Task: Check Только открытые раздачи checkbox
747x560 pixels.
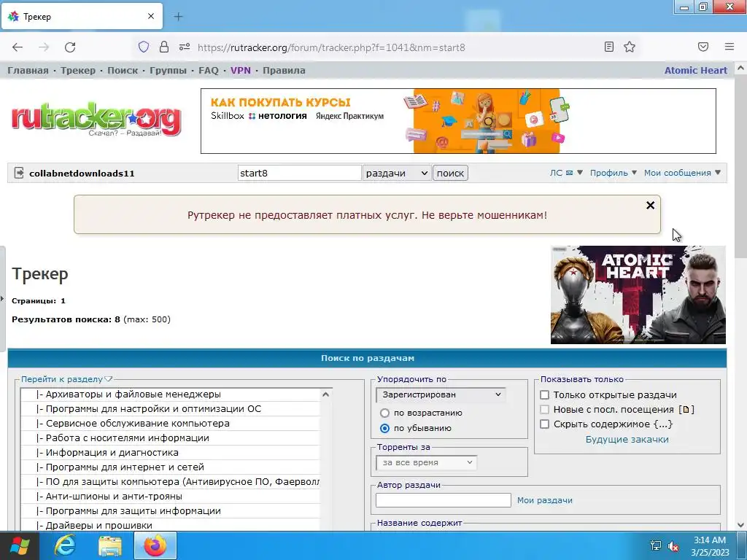Action: 544,394
